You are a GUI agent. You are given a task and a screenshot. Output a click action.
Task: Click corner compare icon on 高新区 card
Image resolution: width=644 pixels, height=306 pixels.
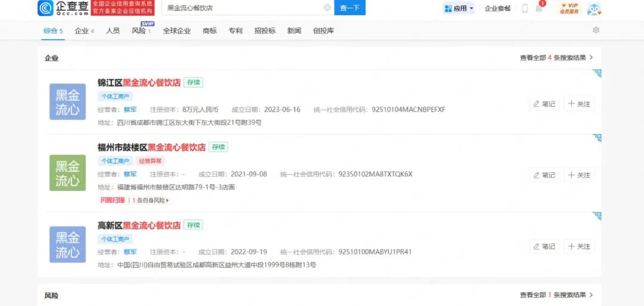(x=597, y=216)
